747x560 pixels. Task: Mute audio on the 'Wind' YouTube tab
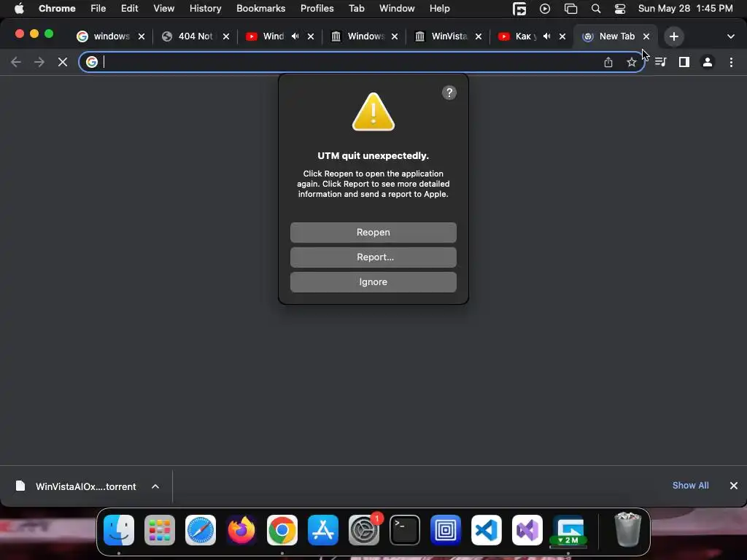pyautogui.click(x=295, y=36)
